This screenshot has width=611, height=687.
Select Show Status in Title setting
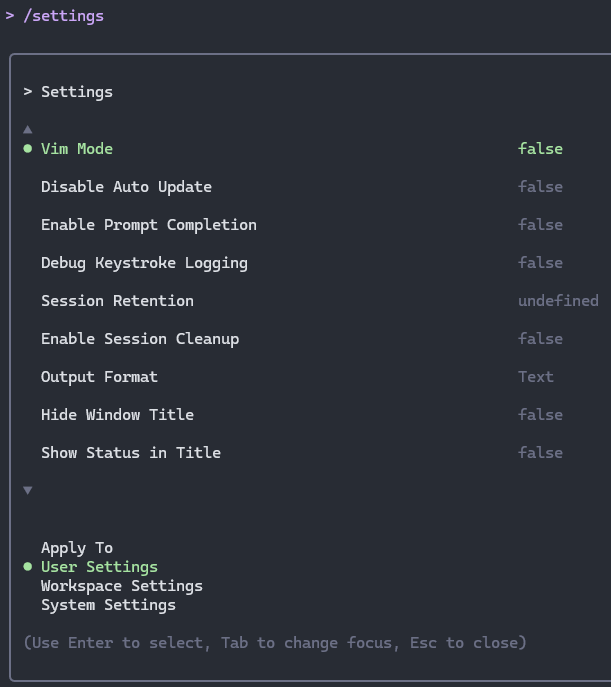click(x=131, y=453)
